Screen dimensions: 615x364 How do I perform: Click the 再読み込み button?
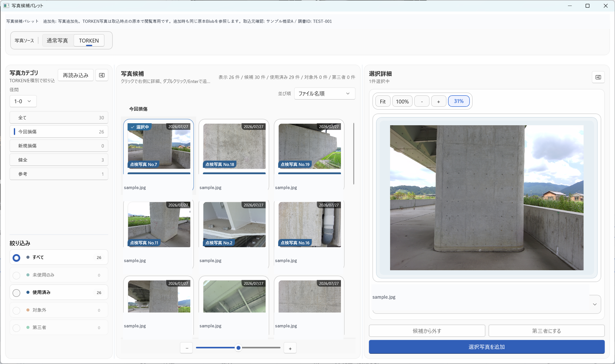[x=76, y=75]
